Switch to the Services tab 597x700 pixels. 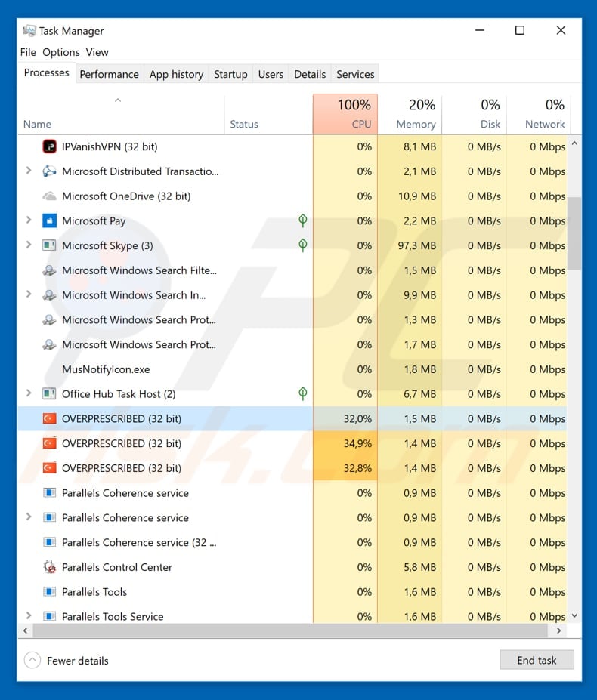point(355,74)
